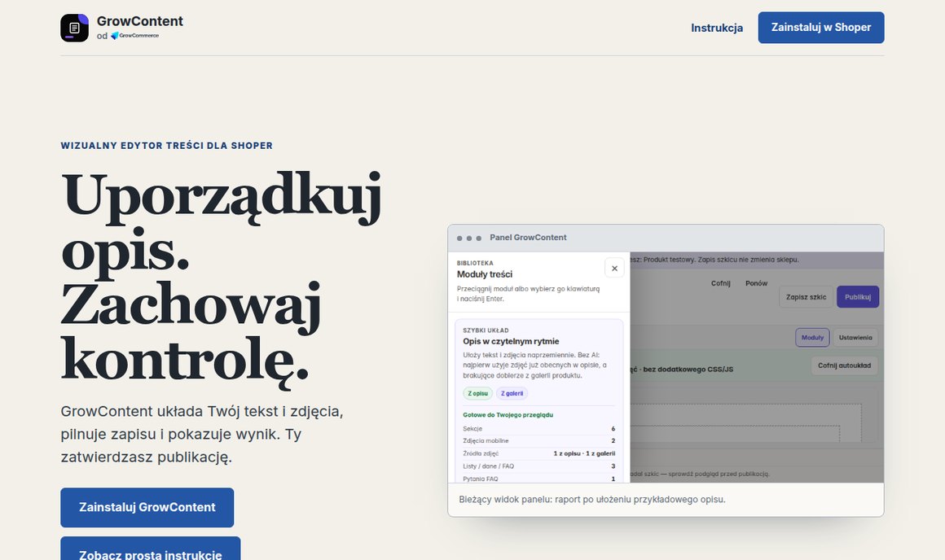This screenshot has height=560, width=945.
Task: Click the GrowContent brand name
Action: pyautogui.click(x=140, y=21)
